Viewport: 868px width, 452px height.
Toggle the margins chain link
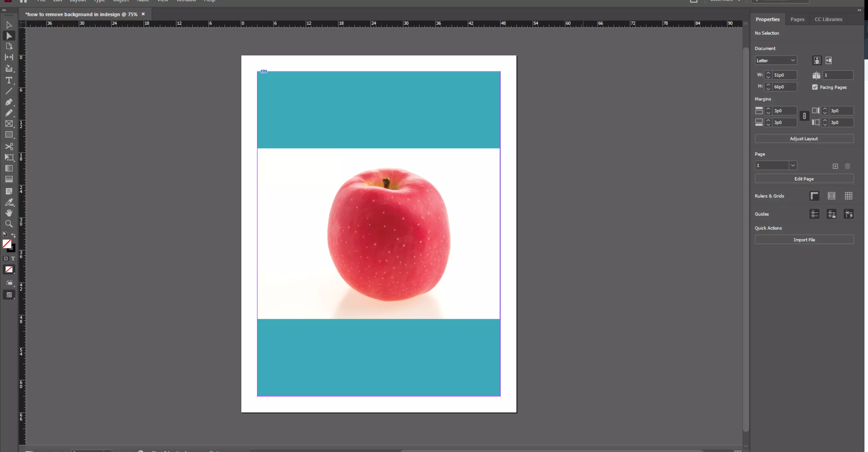coord(804,116)
